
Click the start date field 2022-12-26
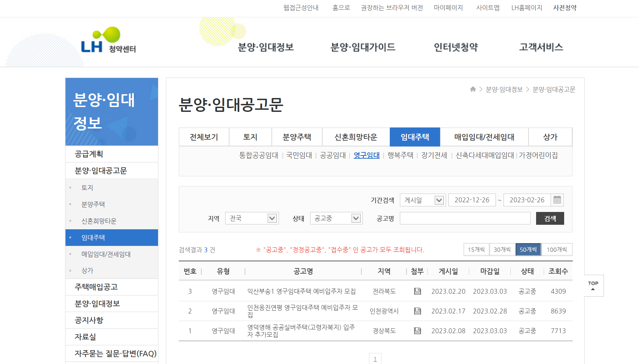(x=472, y=200)
